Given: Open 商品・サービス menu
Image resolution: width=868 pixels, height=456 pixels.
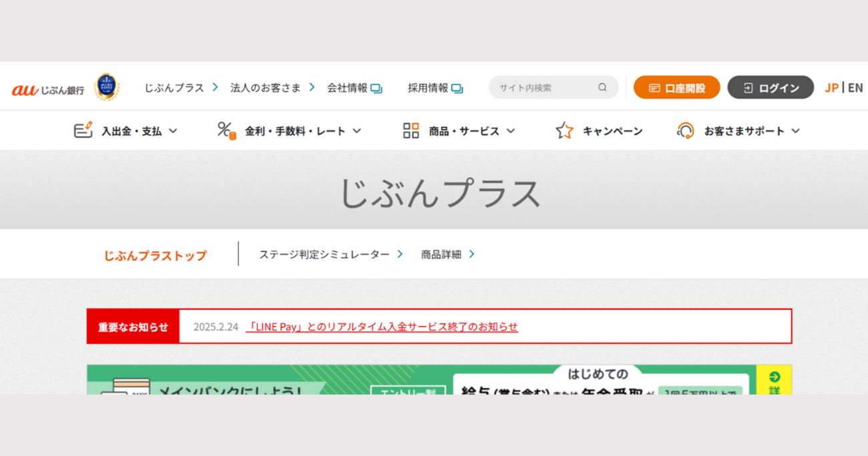Looking at the screenshot, I should (464, 131).
